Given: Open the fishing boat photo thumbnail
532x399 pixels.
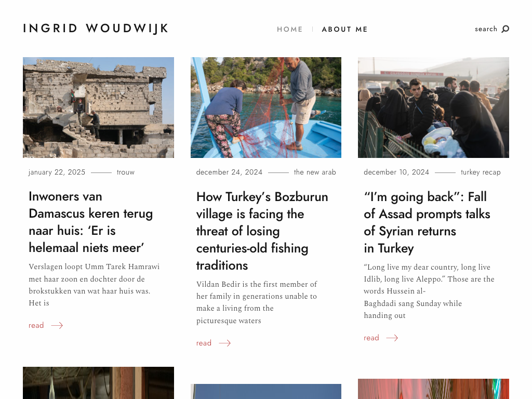Looking at the screenshot, I should pyautogui.click(x=266, y=108).
